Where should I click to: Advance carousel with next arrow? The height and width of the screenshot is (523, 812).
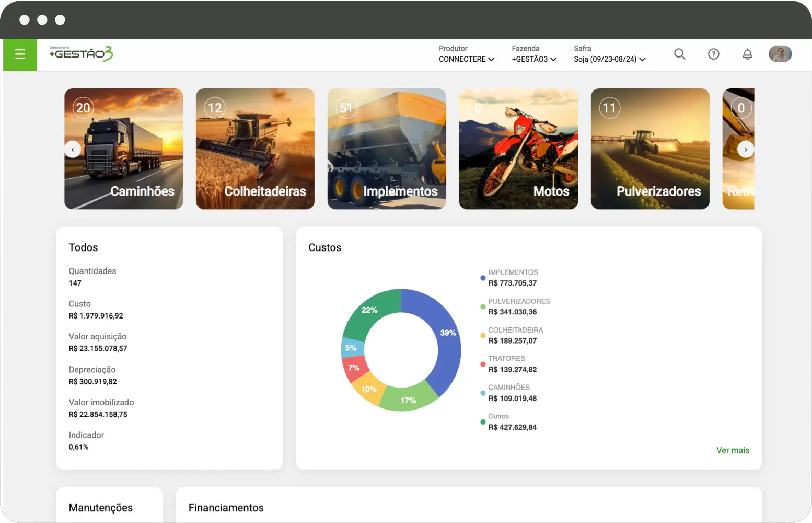click(746, 150)
